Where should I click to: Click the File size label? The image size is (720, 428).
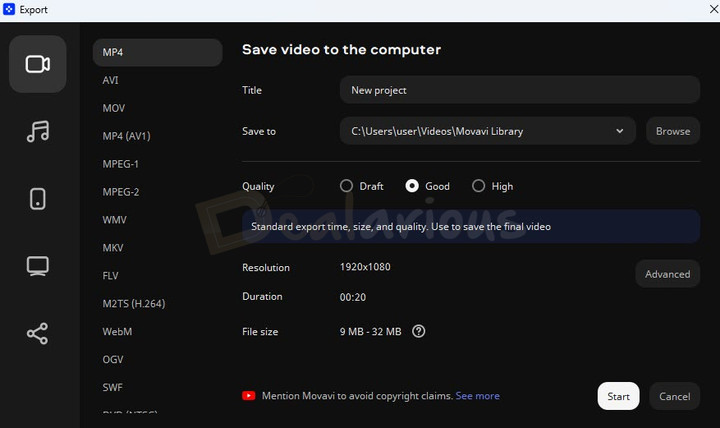260,332
